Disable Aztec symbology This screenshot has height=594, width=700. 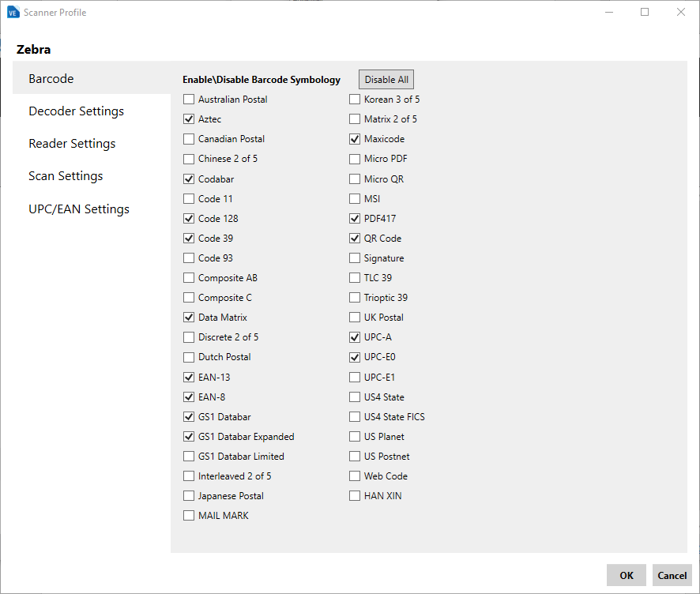[188, 119]
